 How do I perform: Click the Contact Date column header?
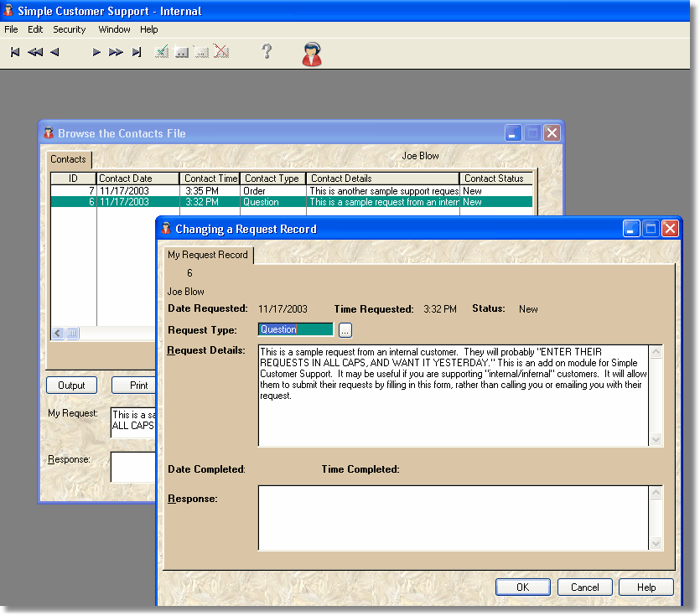(138, 179)
